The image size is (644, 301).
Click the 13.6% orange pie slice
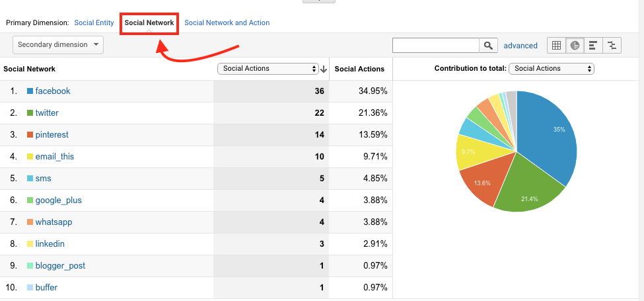[x=489, y=179]
